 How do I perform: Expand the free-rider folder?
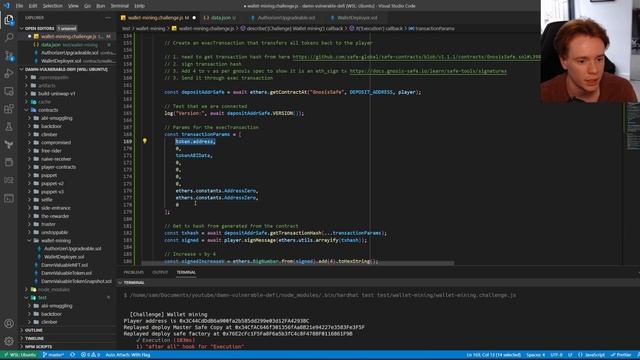click(x=51, y=151)
